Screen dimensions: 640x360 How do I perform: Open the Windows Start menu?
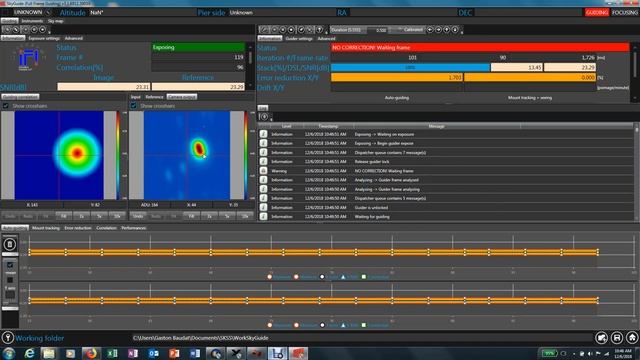point(8,353)
